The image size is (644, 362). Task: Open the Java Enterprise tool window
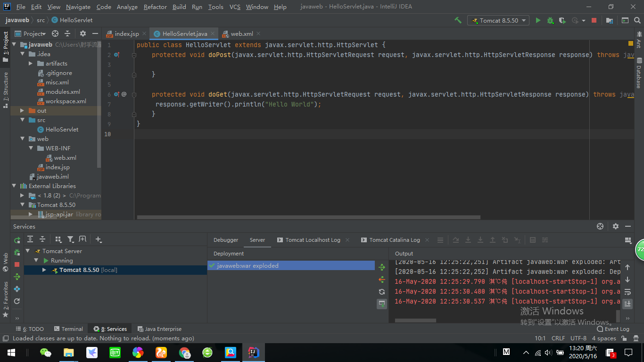click(x=159, y=329)
